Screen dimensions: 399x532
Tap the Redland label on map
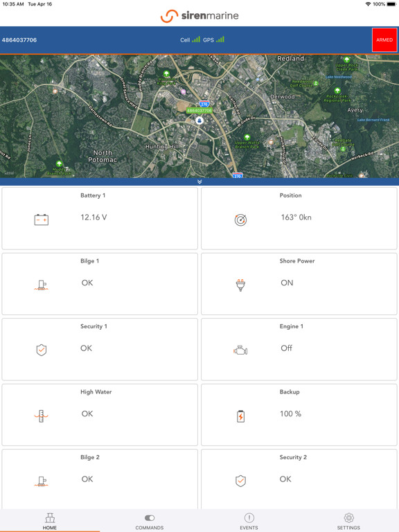pyautogui.click(x=290, y=59)
